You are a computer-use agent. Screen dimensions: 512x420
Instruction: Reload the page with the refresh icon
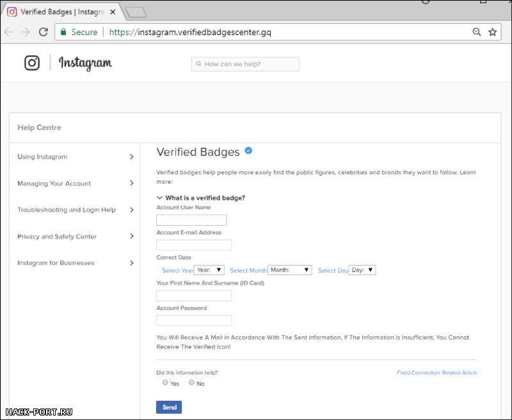(x=43, y=32)
